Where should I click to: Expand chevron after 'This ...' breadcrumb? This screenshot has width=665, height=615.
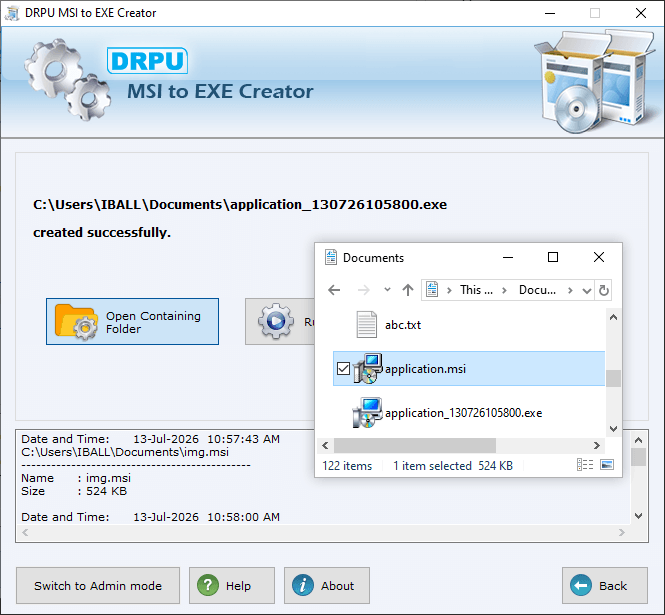pos(504,291)
